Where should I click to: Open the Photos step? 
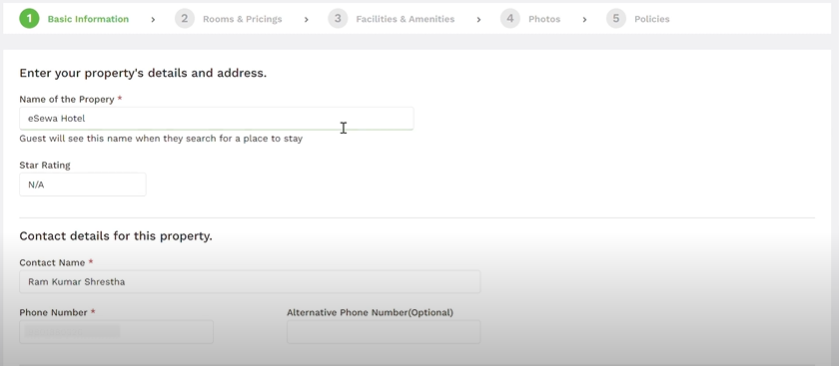pyautogui.click(x=544, y=19)
